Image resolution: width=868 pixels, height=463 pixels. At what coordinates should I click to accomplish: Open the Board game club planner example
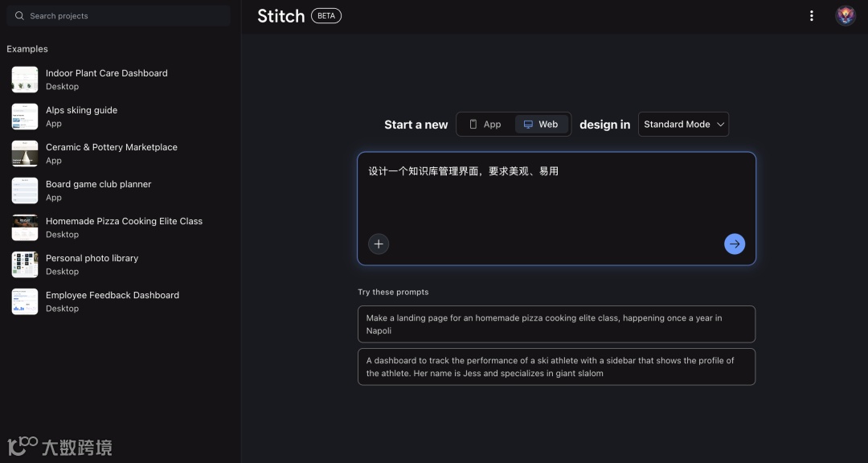tap(120, 191)
